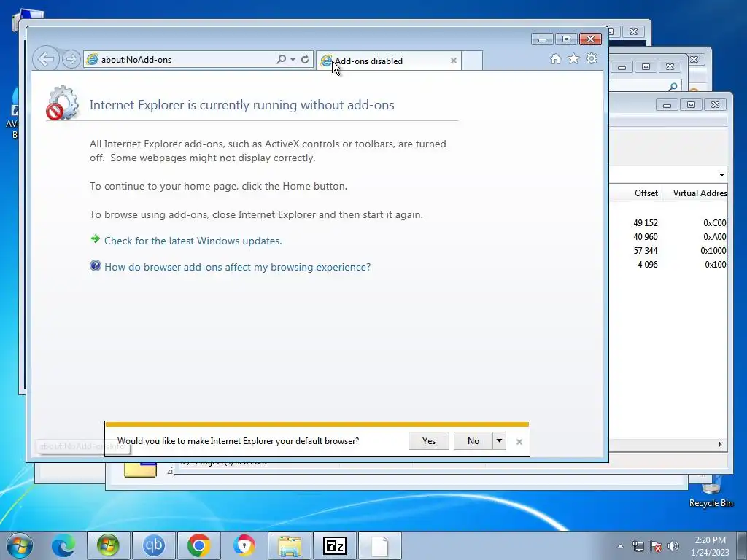Expand the dropdown arrow in background window
Viewport: 747px width, 560px height.
tap(721, 175)
